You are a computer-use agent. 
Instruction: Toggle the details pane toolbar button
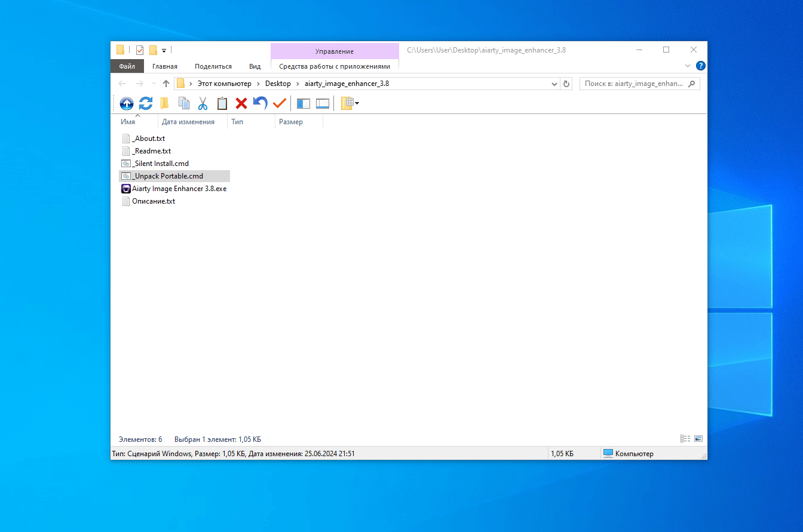point(323,103)
